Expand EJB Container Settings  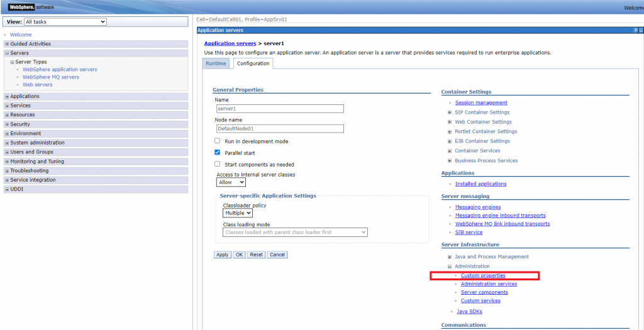(x=450, y=141)
